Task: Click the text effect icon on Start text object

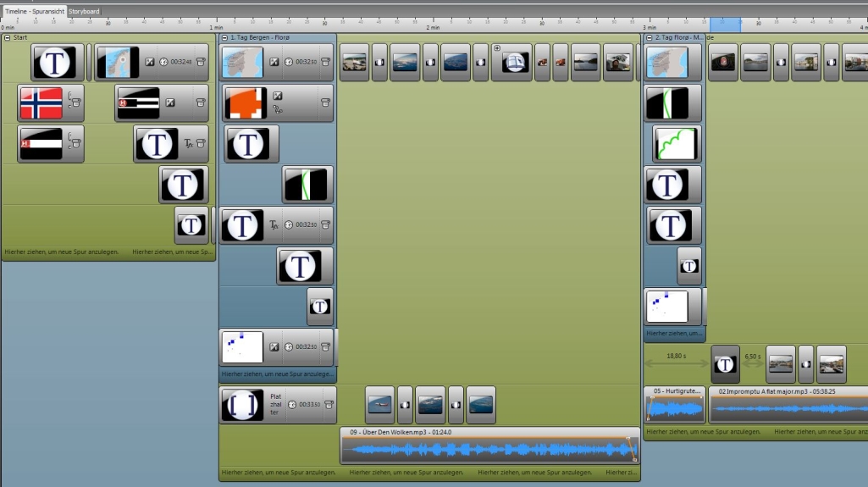Action: coord(189,144)
